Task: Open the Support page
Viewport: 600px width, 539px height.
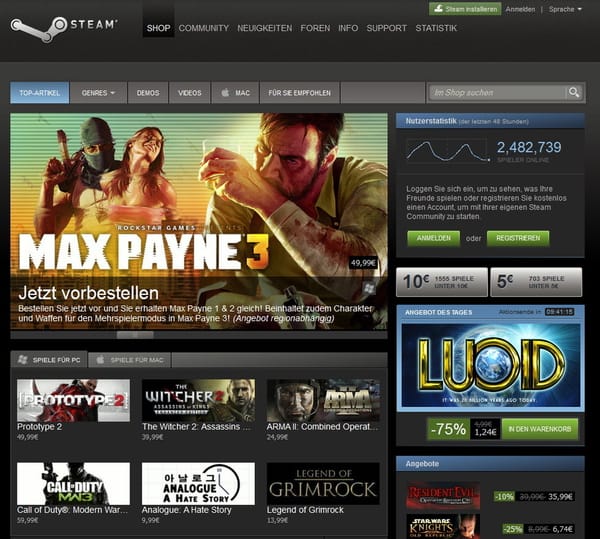Action: pos(386,28)
